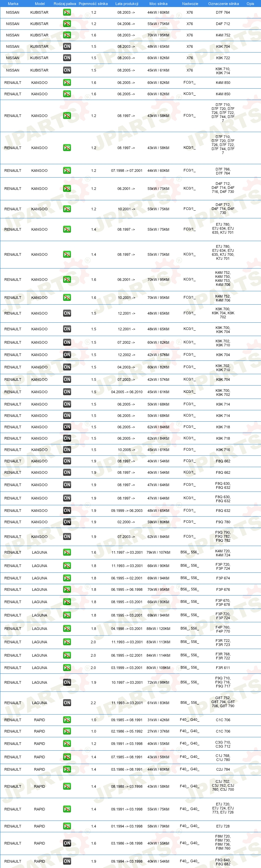Select the 83kW / 113KM power cell
Image resolution: width=261 pixels, height=868 pixels.
(159, 642)
